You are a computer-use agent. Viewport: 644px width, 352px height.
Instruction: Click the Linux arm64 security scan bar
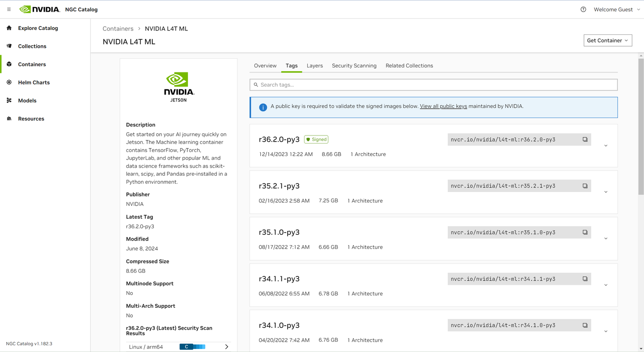pyautogui.click(x=192, y=347)
